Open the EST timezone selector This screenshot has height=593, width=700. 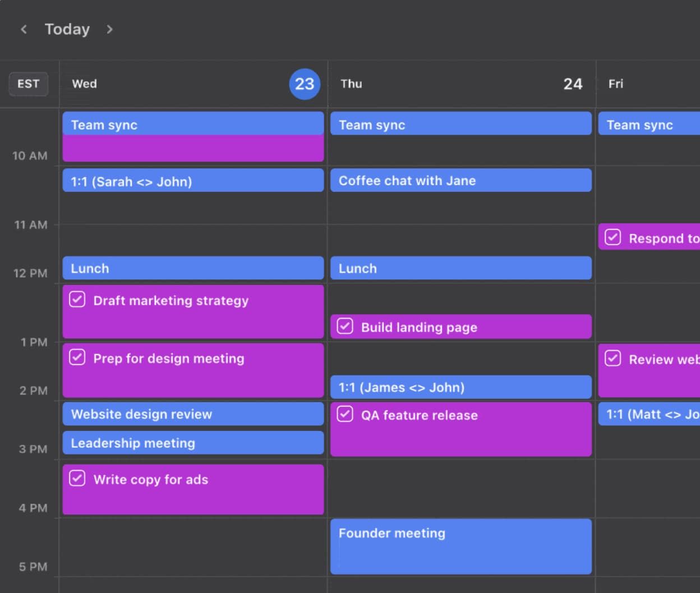[28, 84]
